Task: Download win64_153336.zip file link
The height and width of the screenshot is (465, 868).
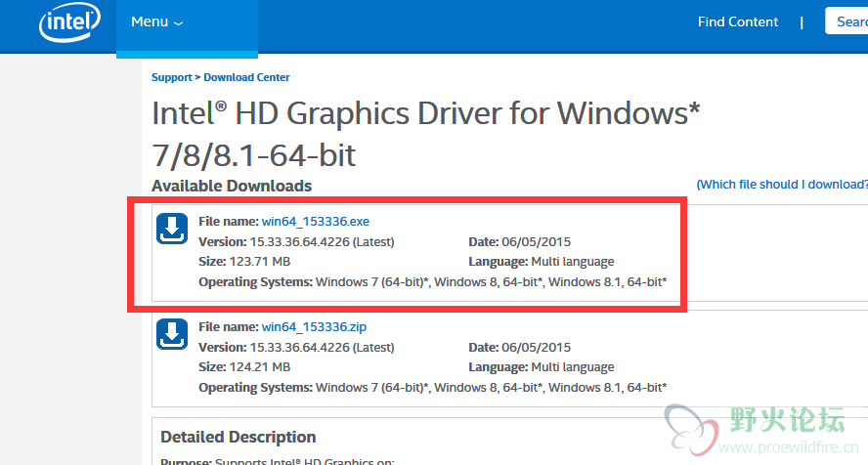Action: pyautogui.click(x=314, y=327)
